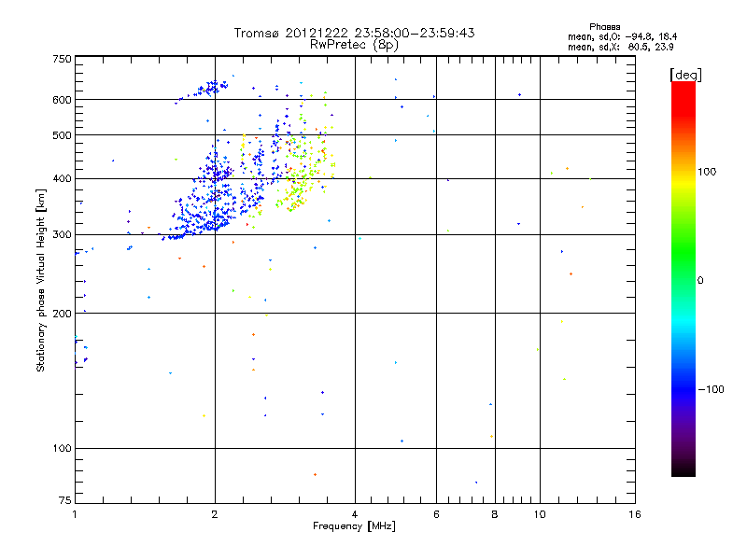
Task: Click the x-axis tick label '1'
Action: pyautogui.click(x=75, y=514)
